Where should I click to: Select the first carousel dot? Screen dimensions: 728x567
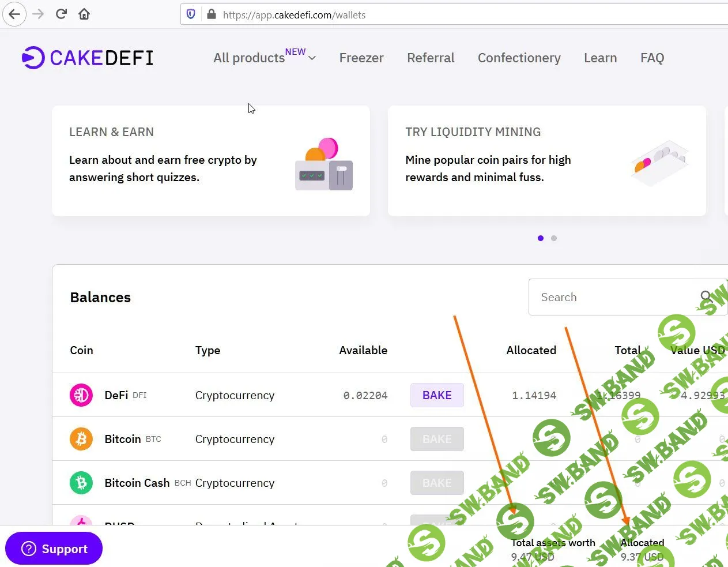[x=541, y=238]
